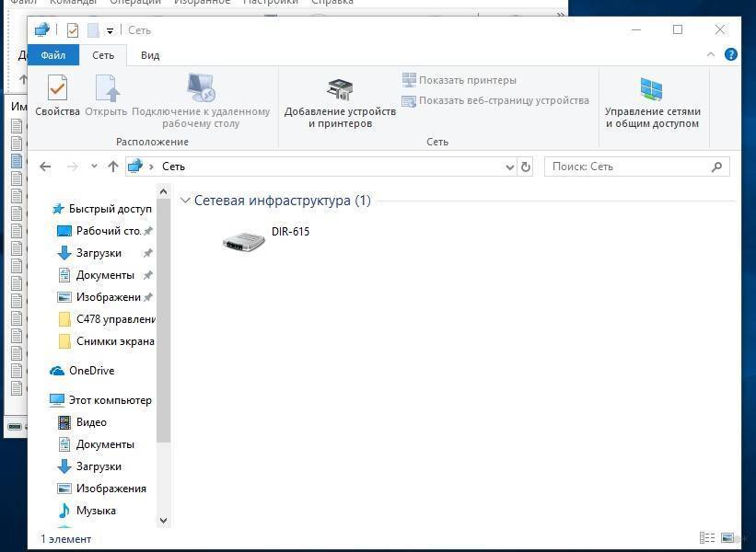Click the navigation pane scrollbar thumb
Viewport: 756px width, 552px height.
point(163,320)
